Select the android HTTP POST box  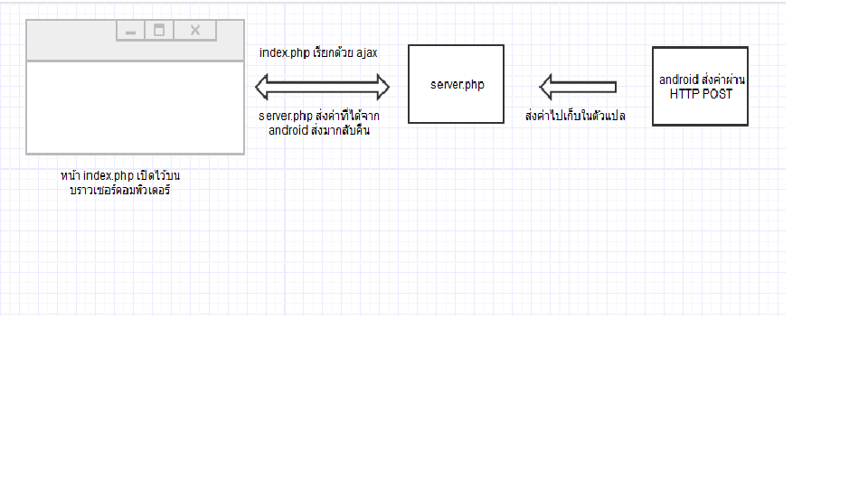[x=700, y=87]
